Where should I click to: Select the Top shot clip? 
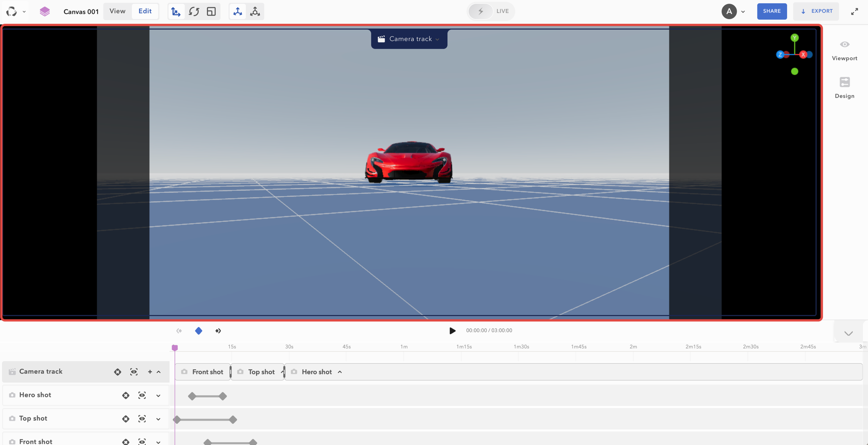pos(258,372)
